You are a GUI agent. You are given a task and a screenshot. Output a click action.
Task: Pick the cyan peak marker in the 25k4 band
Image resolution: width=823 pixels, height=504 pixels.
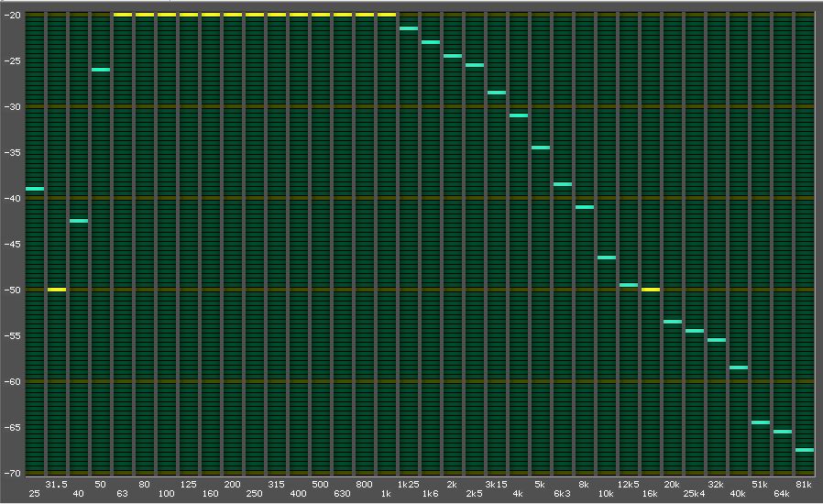(696, 331)
